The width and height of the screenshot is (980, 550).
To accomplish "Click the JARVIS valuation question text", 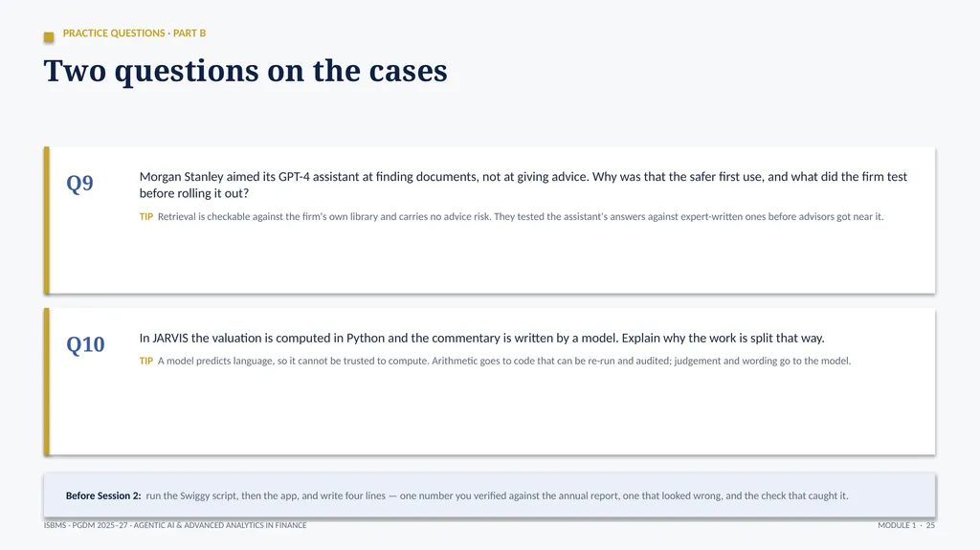I will coord(482,338).
